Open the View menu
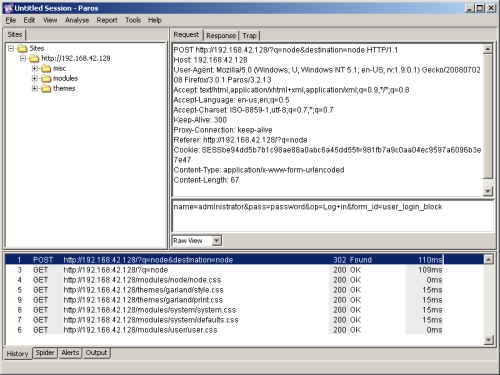Viewport: 500px width, 375px height. click(50, 20)
